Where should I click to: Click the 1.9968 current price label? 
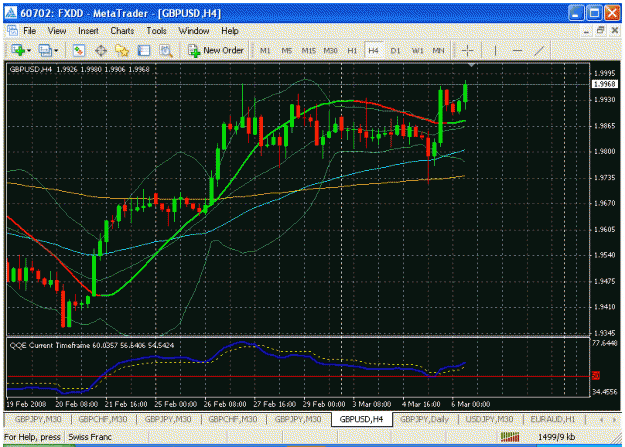click(x=604, y=84)
